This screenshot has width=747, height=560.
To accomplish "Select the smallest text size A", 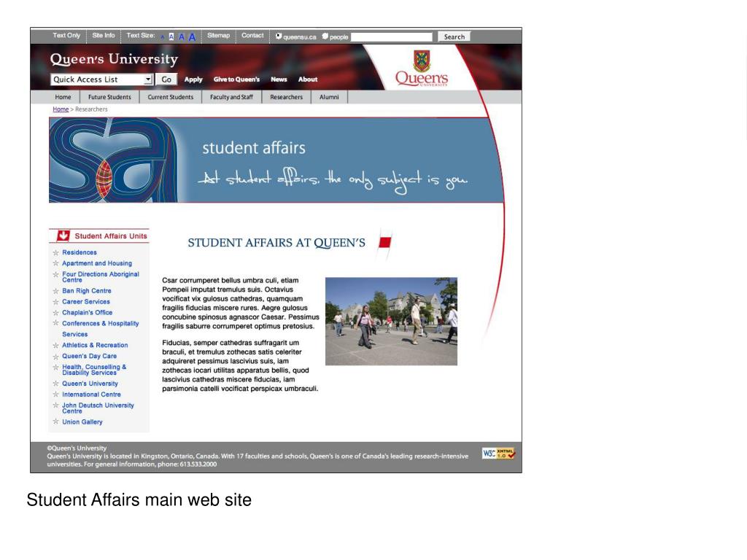I will [x=163, y=37].
